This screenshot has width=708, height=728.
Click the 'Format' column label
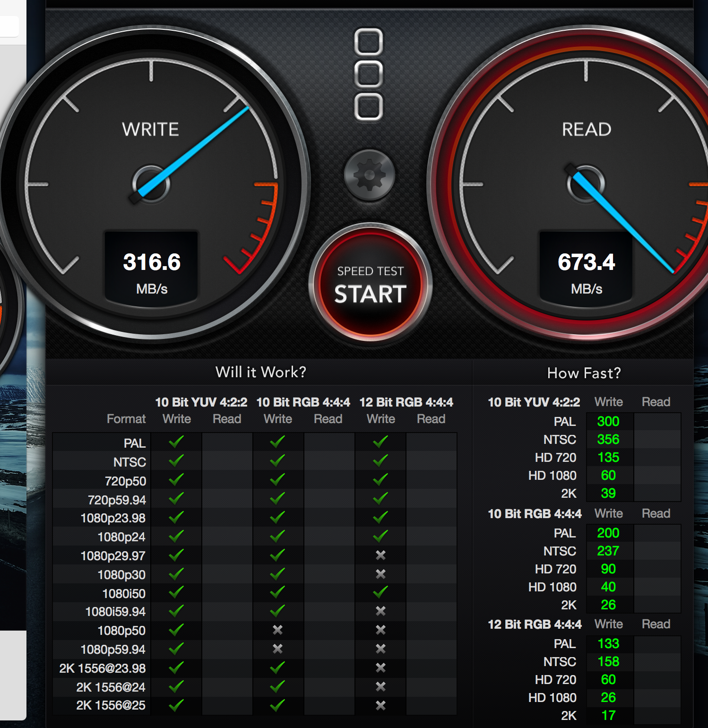pyautogui.click(x=126, y=419)
